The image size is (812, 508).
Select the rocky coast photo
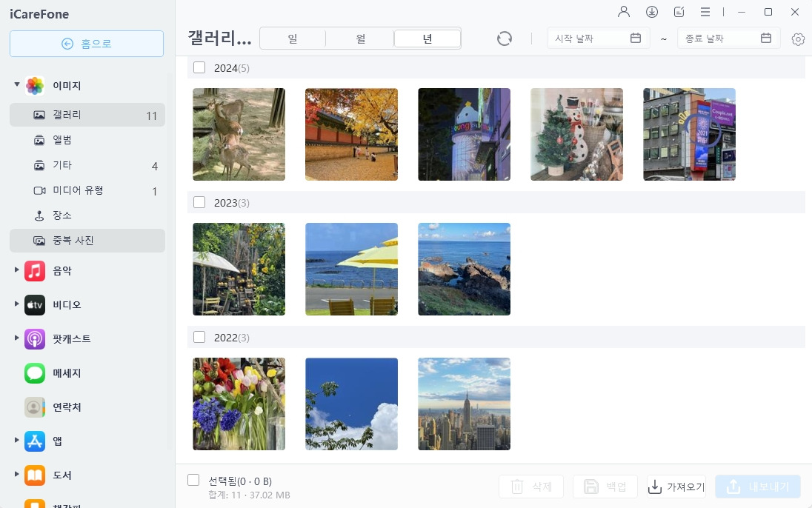pyautogui.click(x=464, y=270)
